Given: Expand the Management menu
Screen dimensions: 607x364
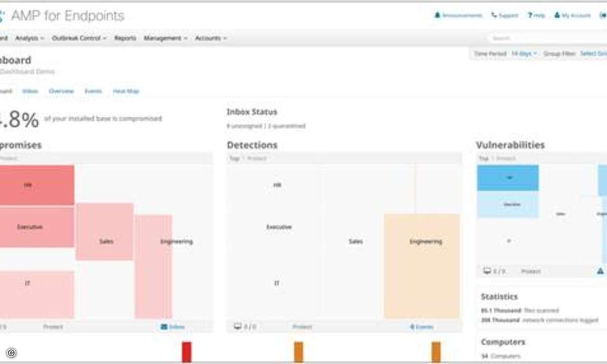Looking at the screenshot, I should [x=165, y=38].
